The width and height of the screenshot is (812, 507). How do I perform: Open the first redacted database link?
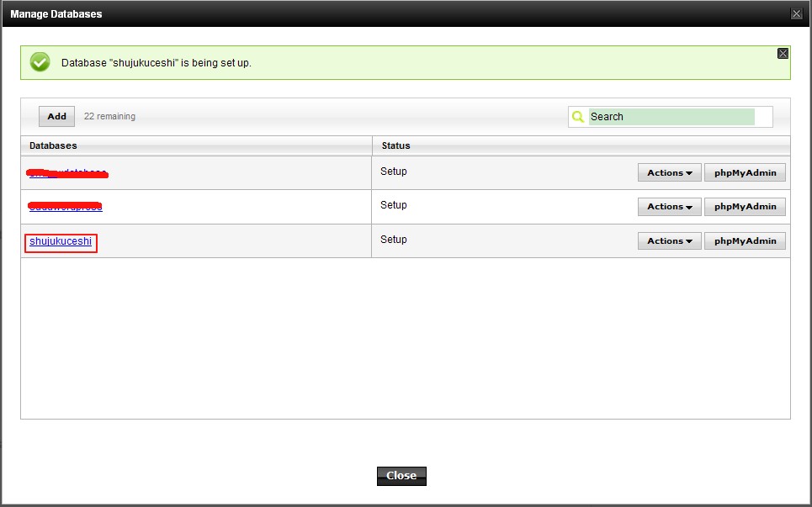point(67,173)
